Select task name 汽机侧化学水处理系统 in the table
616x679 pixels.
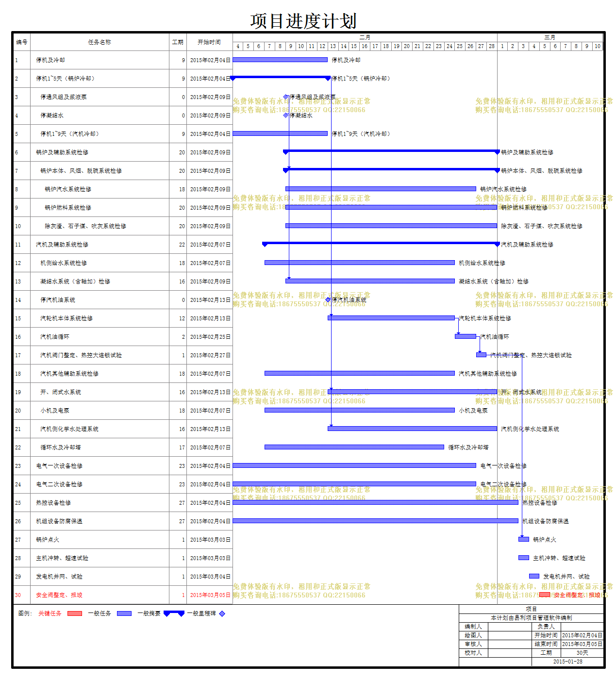(x=69, y=429)
